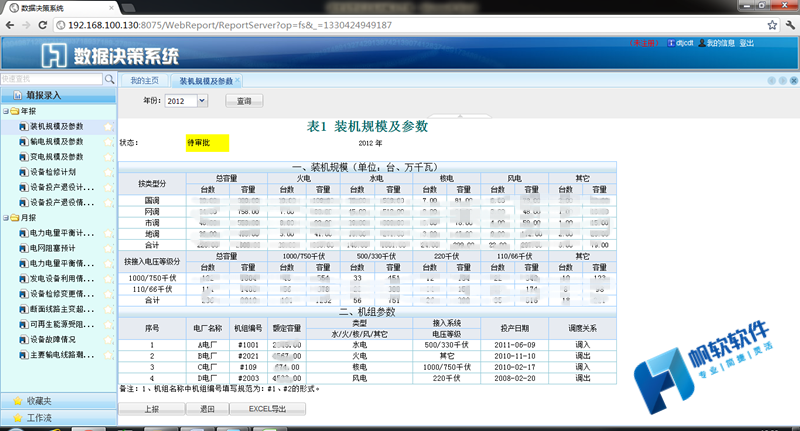Expand the 收藏夹 panel
This screenshot has height=431, width=800.
[x=59, y=401]
